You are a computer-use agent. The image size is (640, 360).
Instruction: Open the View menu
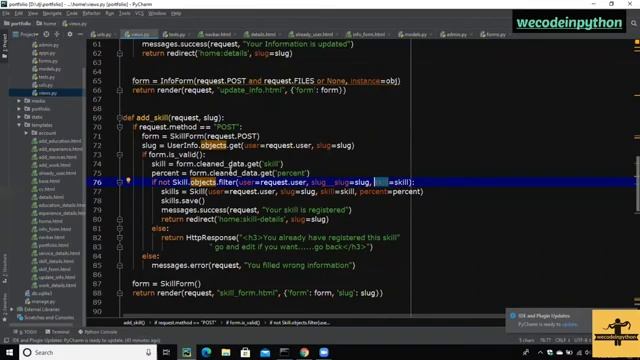(x=33, y=13)
